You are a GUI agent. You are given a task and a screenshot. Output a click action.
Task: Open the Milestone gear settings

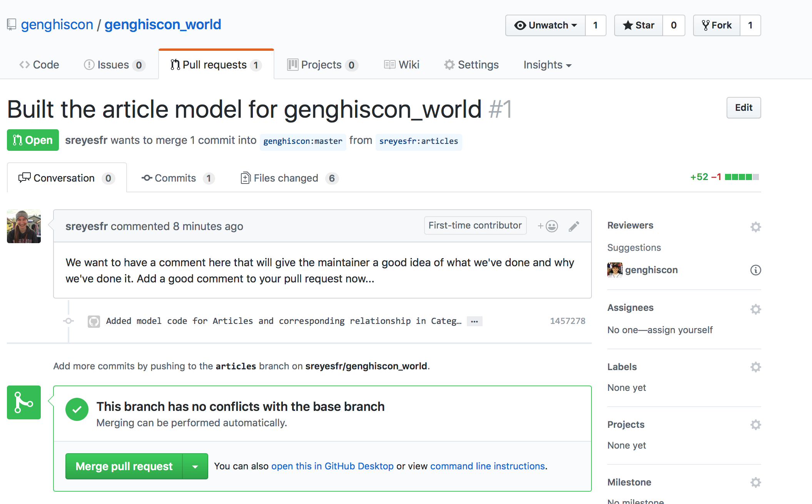pyautogui.click(x=755, y=482)
